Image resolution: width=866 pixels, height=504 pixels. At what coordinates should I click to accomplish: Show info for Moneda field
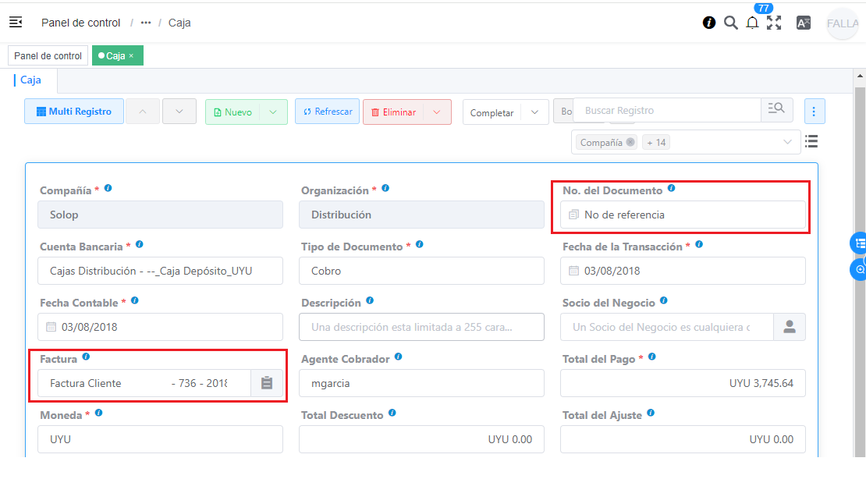point(99,413)
